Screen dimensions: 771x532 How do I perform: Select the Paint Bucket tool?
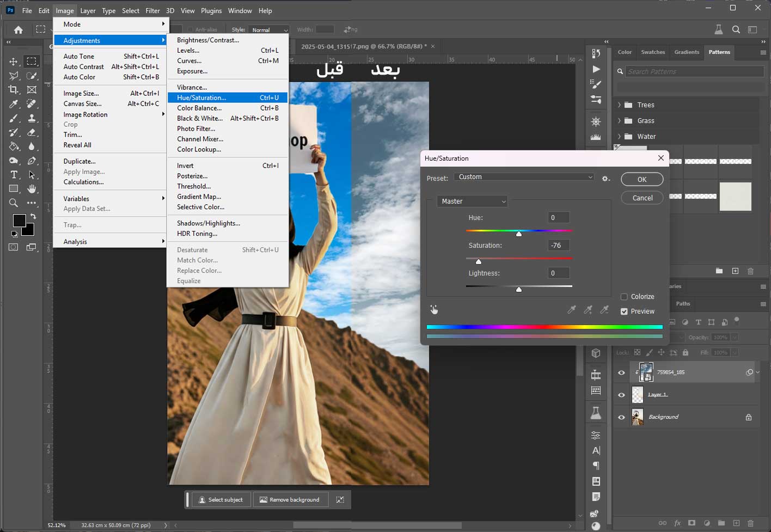14,146
